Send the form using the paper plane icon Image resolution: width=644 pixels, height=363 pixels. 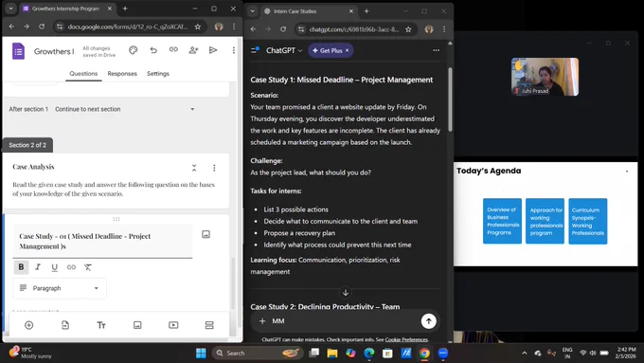tap(213, 50)
